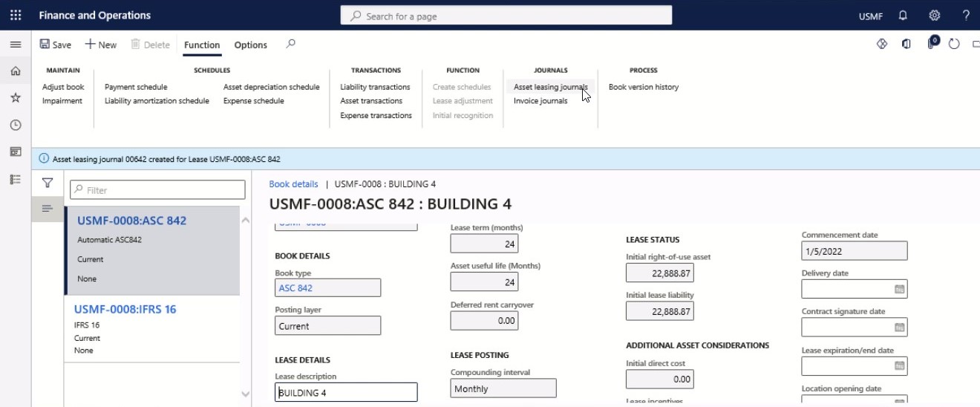The height and width of the screenshot is (407, 980).
Task: Click the Posting layer field
Action: [327, 325]
